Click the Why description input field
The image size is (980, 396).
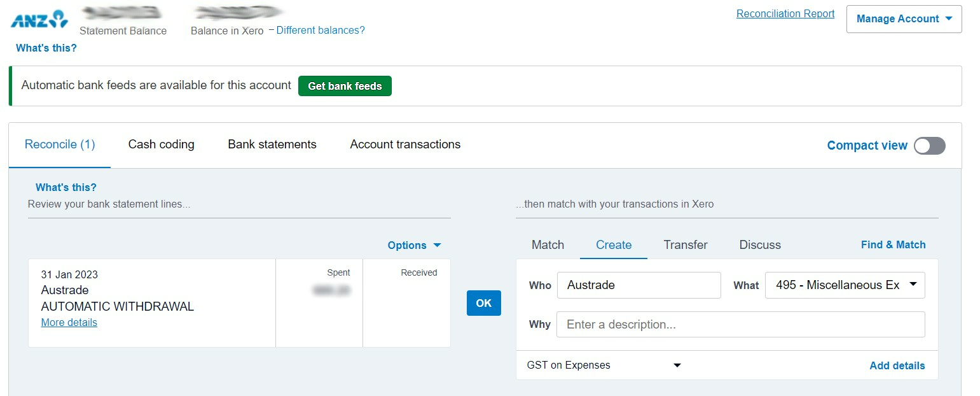740,325
